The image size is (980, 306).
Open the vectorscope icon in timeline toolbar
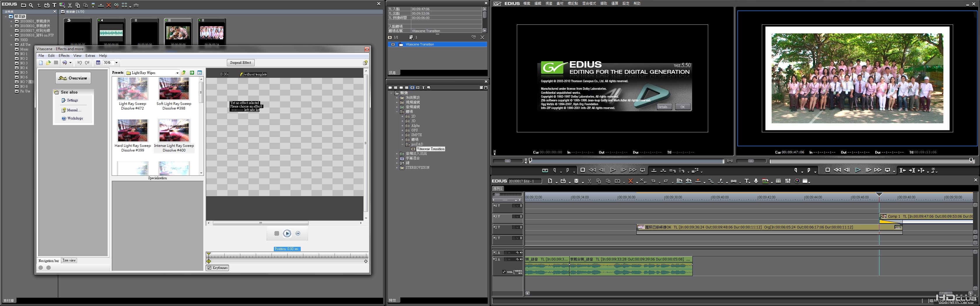point(797,181)
